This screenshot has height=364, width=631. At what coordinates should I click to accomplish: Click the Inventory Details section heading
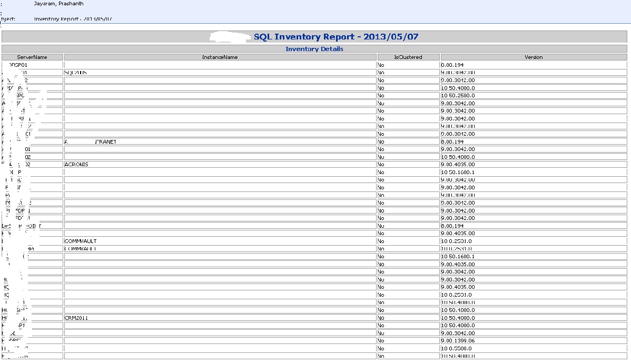coord(314,49)
